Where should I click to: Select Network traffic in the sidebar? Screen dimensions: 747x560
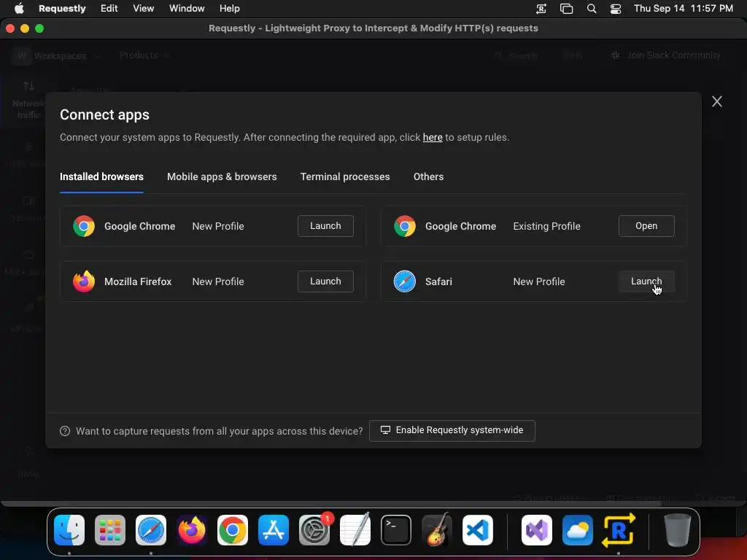[28, 101]
